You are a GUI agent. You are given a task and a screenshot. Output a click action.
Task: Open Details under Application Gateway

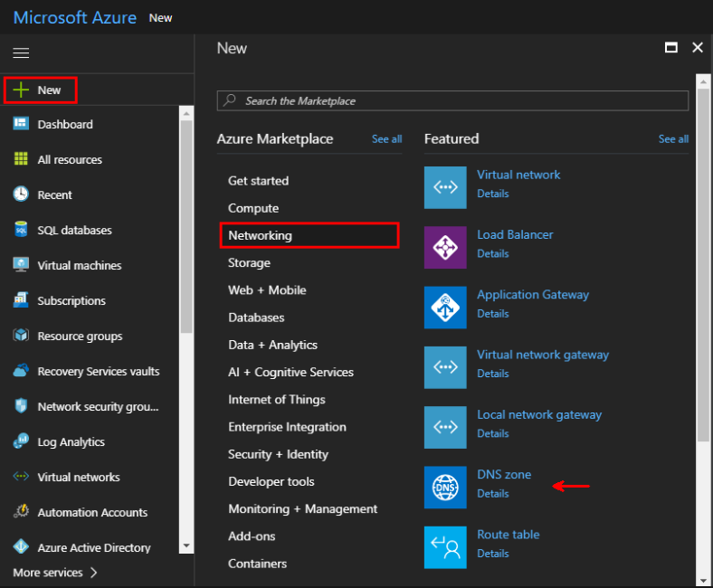click(493, 313)
